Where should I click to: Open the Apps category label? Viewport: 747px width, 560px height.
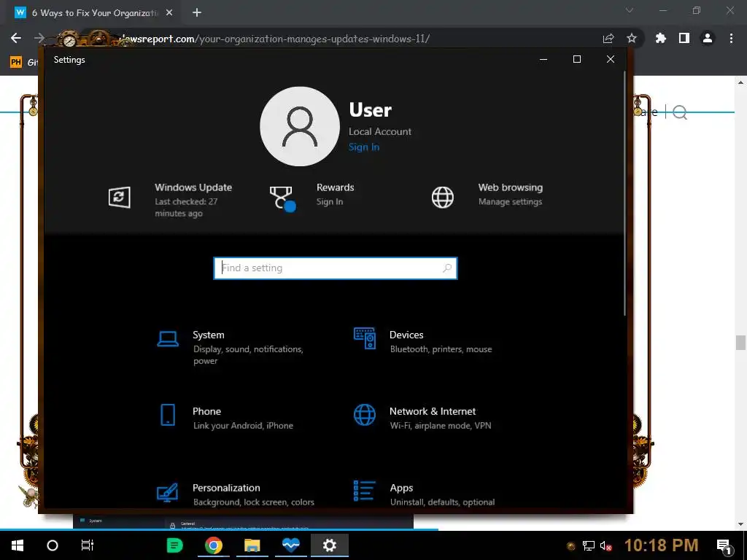[x=401, y=488]
